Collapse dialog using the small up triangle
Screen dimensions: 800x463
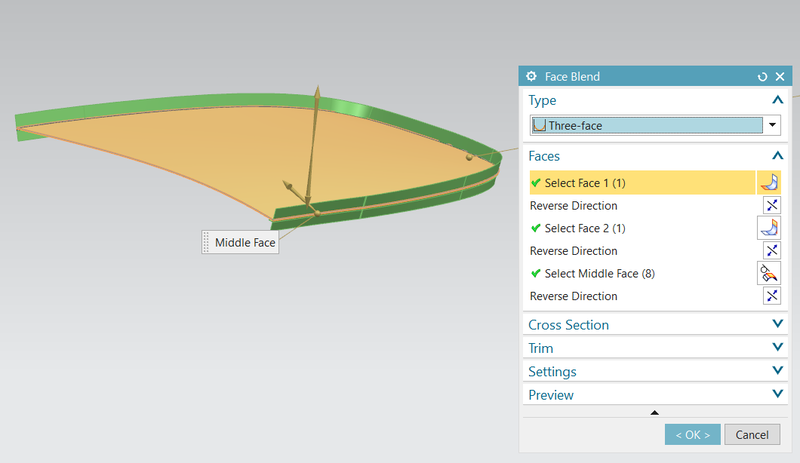pos(655,412)
